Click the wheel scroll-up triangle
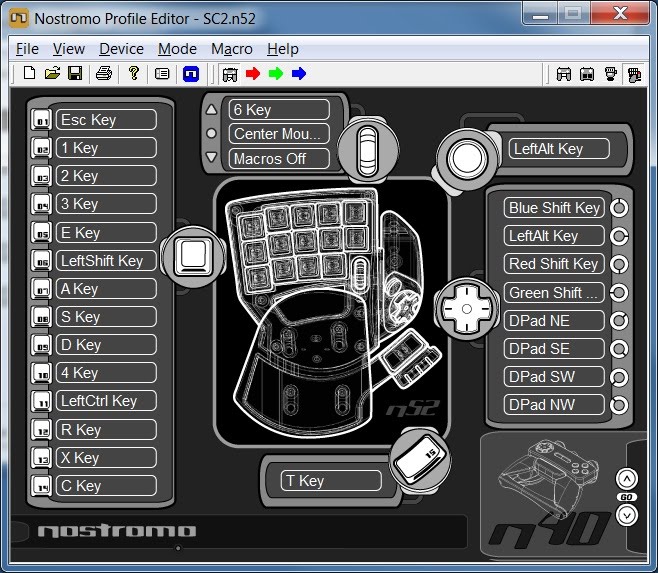This screenshot has height=573, width=658. coord(212,110)
